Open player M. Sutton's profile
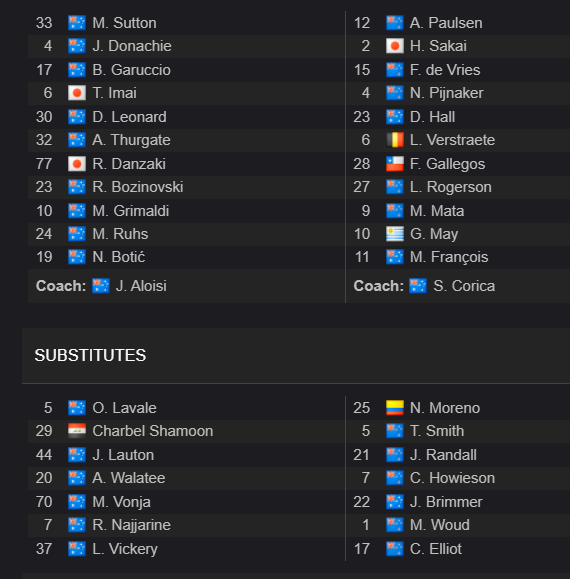 point(124,23)
